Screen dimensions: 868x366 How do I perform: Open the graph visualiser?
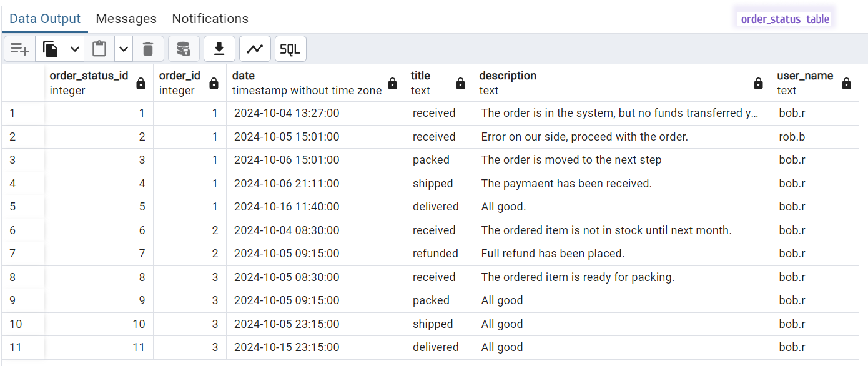click(x=255, y=48)
